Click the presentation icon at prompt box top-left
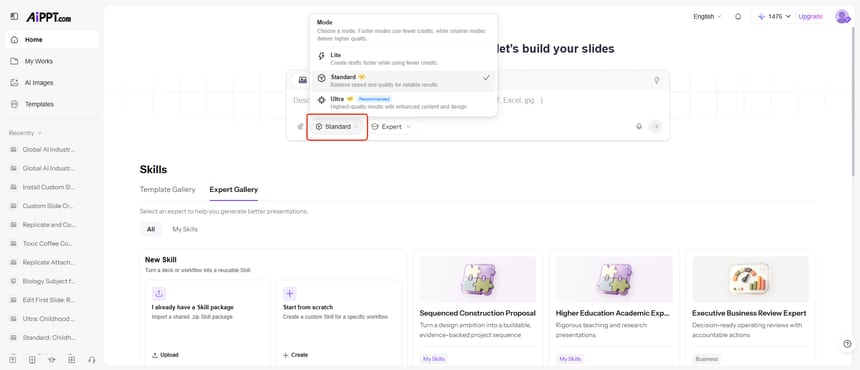Image resolution: width=860 pixels, height=370 pixels. (302, 80)
